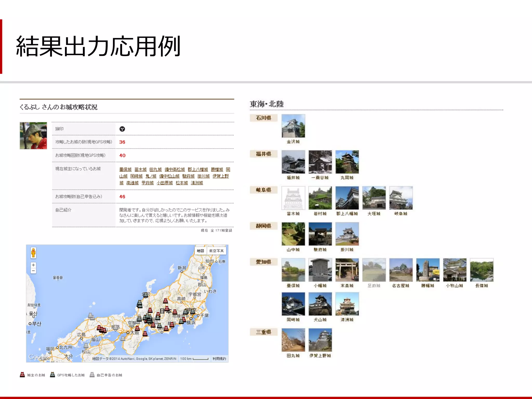Click gray castle icon in 自己申告のお城 legend

point(92,375)
